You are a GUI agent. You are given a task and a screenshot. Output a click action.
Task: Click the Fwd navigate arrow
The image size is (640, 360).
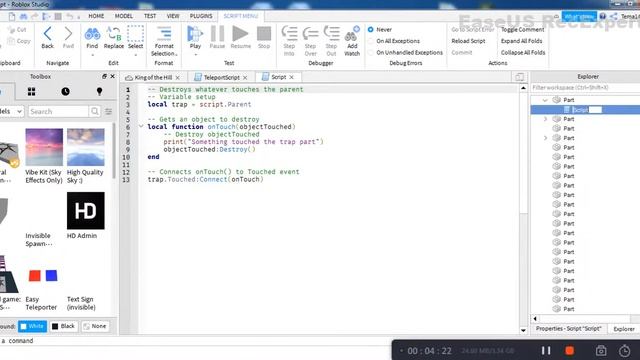click(68, 33)
